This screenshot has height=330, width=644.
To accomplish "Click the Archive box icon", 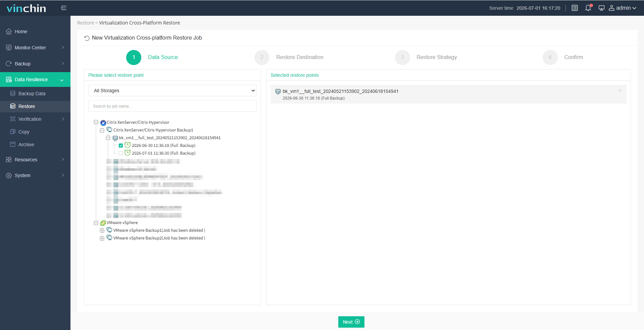I will (13, 145).
